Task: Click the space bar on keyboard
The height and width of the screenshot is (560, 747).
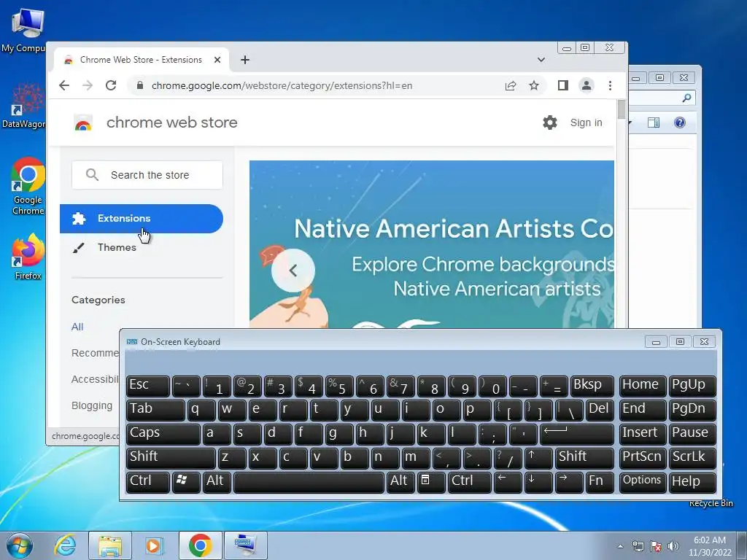Action: pyautogui.click(x=309, y=481)
